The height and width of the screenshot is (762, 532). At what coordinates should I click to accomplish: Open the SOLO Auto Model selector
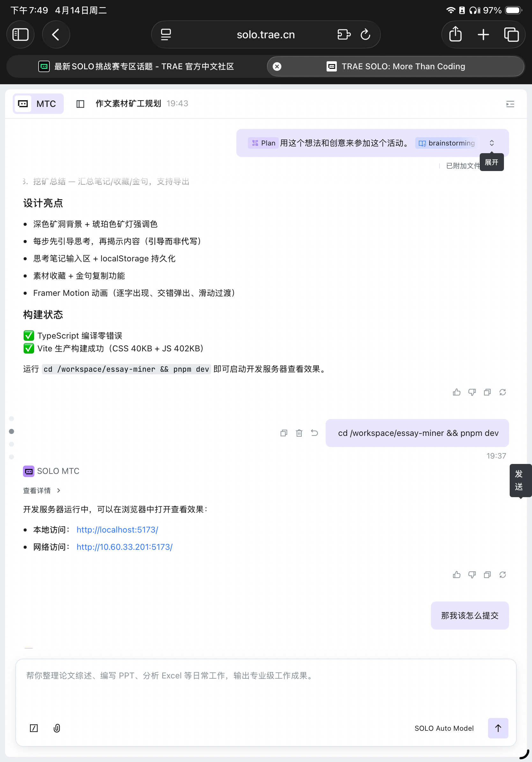coord(444,728)
